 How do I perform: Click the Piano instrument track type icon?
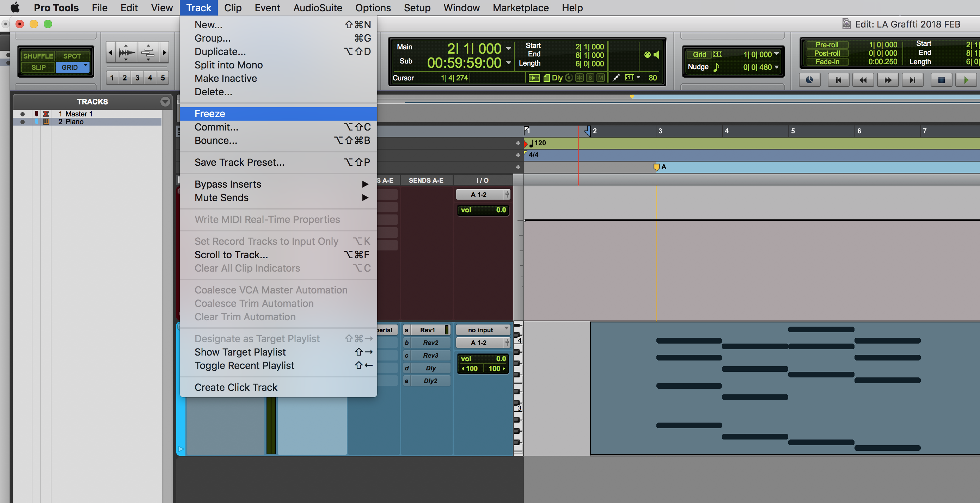coord(46,121)
